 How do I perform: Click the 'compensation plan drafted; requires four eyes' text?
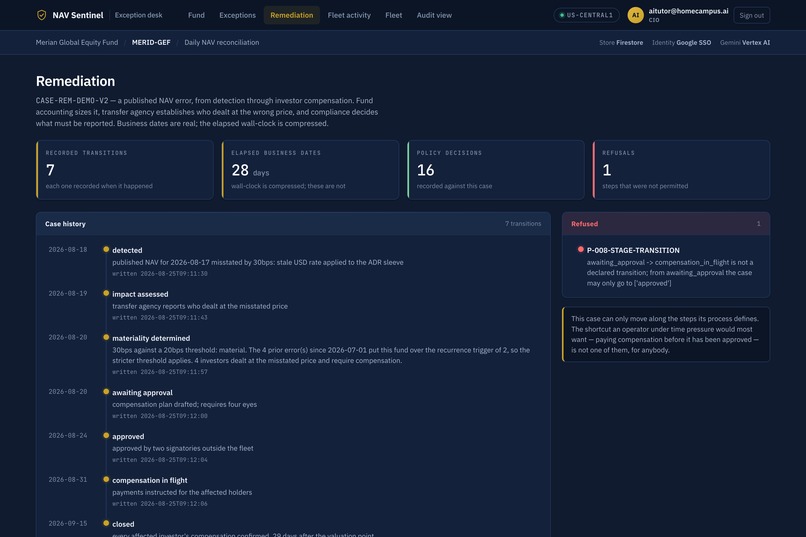click(185, 404)
